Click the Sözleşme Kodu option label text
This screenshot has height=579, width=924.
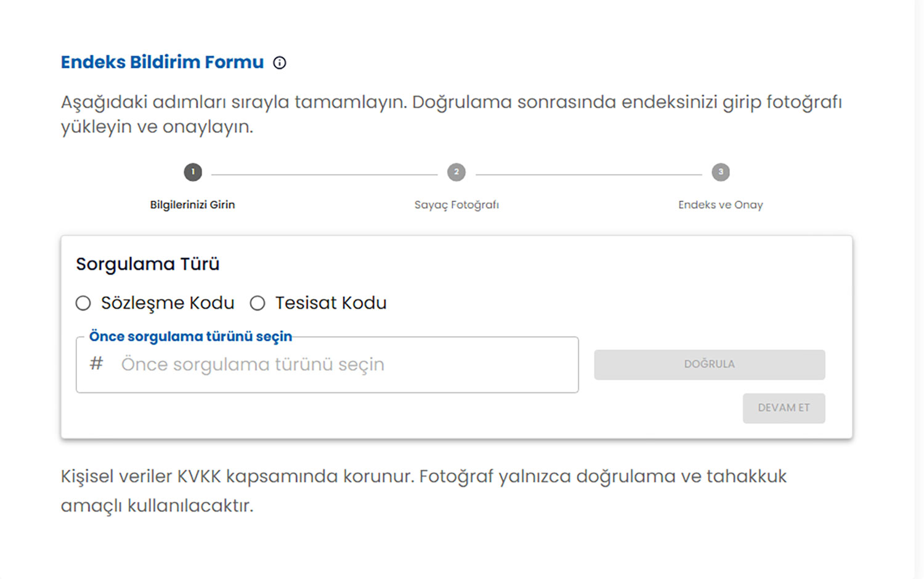168,303
